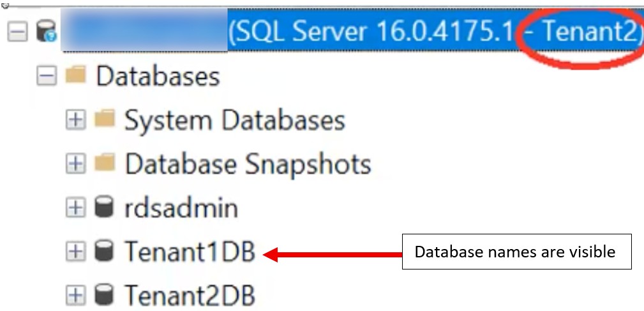The width and height of the screenshot is (644, 311).
Task: Click the Tenant1DB database cylinder icon
Action: [x=104, y=252]
